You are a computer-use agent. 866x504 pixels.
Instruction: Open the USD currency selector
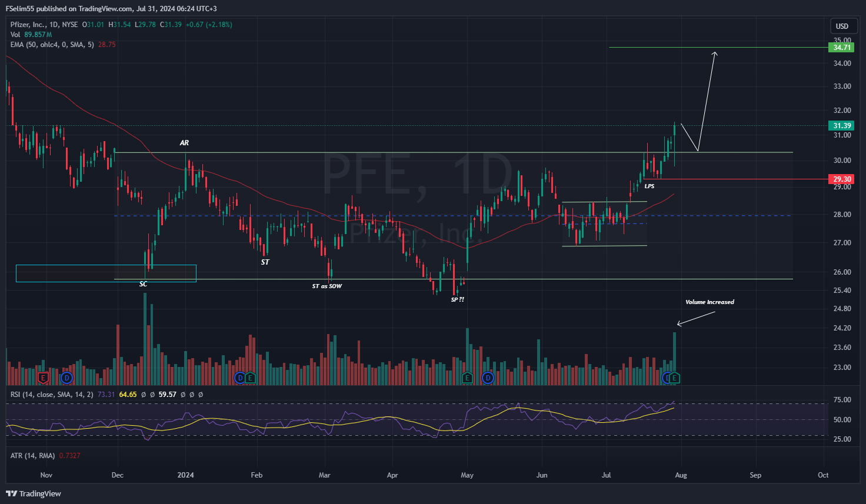[842, 26]
